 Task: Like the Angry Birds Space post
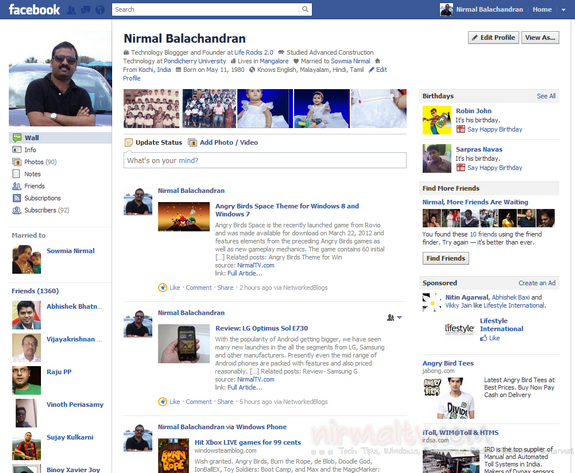coord(175,288)
